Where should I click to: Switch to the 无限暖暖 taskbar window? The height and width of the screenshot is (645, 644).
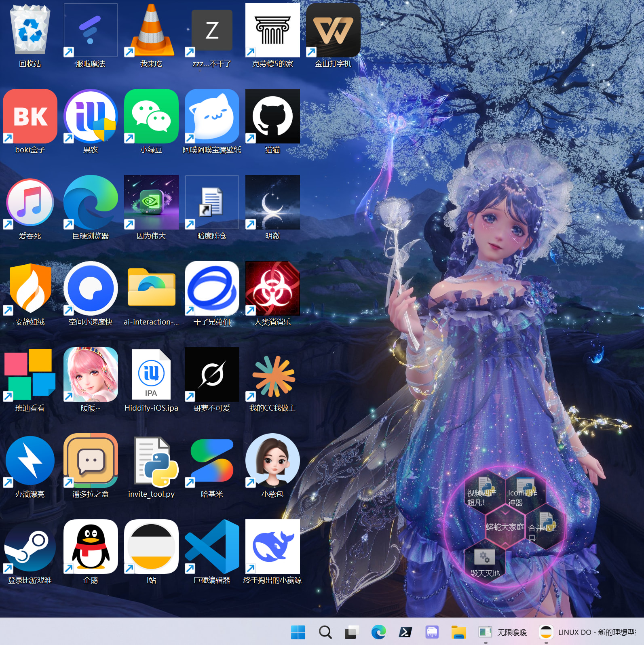(503, 632)
